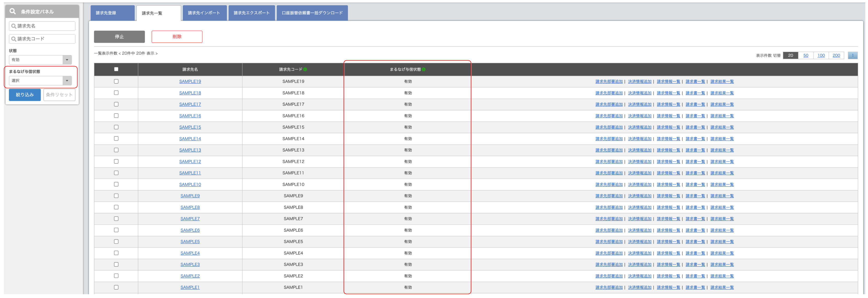868x298 pixels.
Task: Select the checkbox for SAMPLE1 row
Action: (116, 287)
